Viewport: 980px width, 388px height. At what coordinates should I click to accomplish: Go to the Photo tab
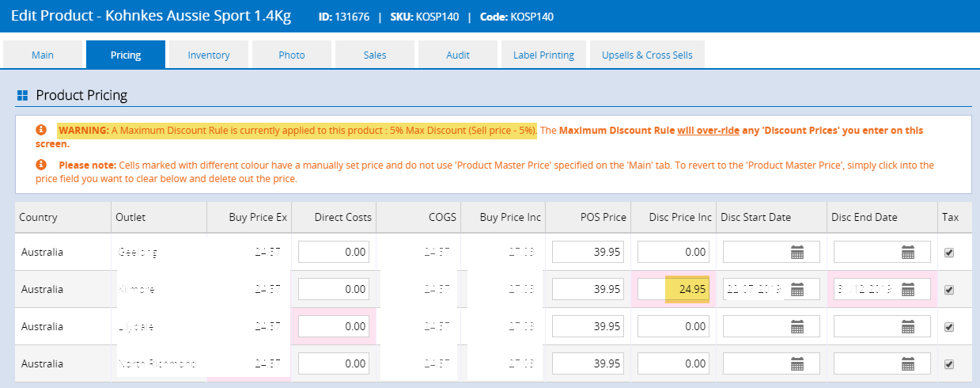(x=292, y=55)
